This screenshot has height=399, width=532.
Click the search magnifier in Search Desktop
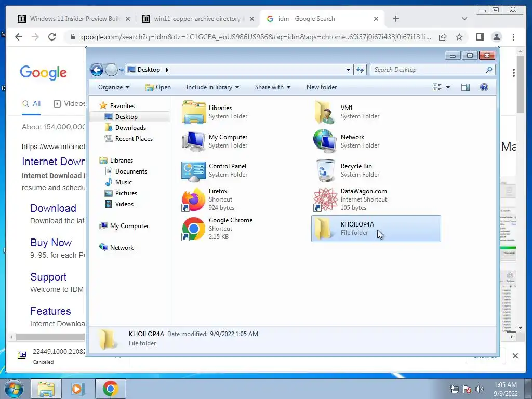click(x=489, y=70)
